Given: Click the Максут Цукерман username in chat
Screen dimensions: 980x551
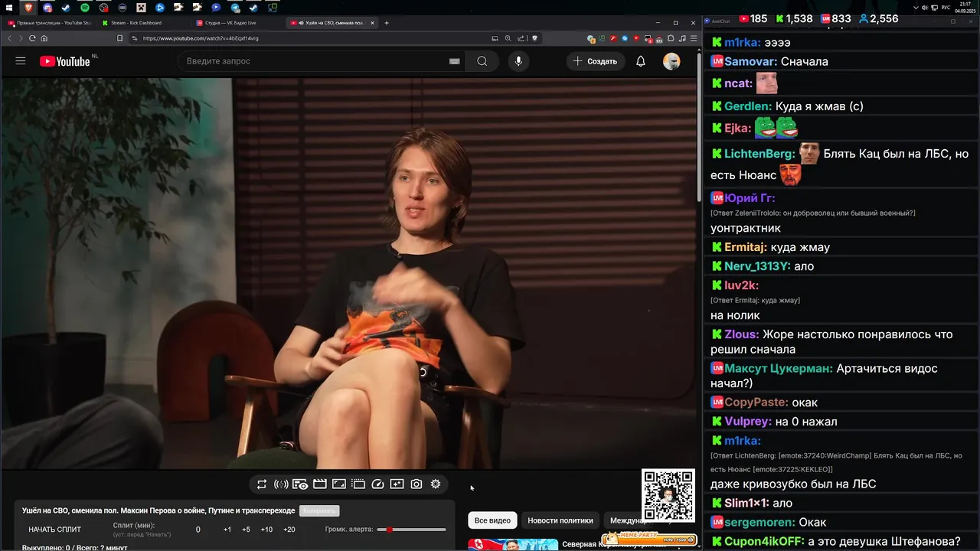Looking at the screenshot, I should (x=779, y=369).
